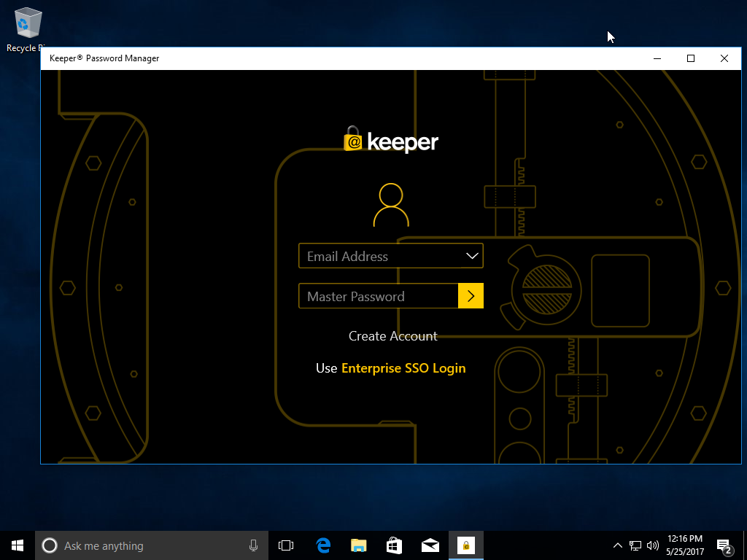Open the Create Account link
The width and height of the screenshot is (747, 560).
coord(393,336)
